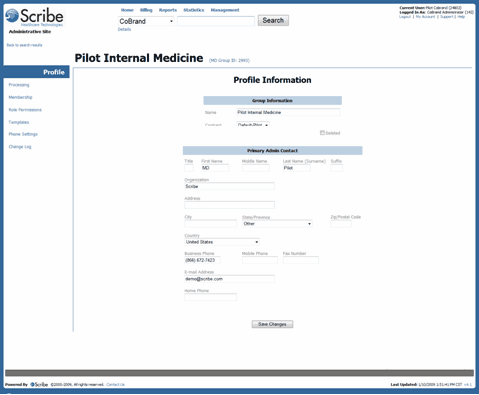Open the Role Permissions sidebar link
479x395 pixels.
click(25, 110)
